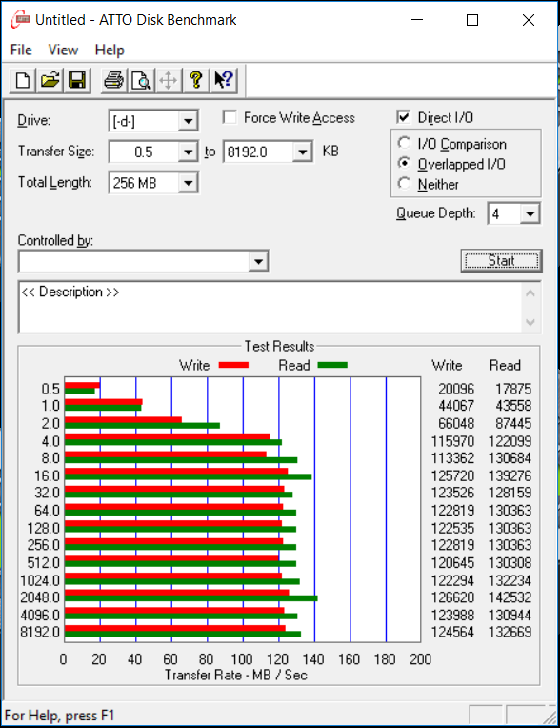This screenshot has width=560, height=728.
Task: Expand the Drive selection dropdown
Action: point(188,121)
